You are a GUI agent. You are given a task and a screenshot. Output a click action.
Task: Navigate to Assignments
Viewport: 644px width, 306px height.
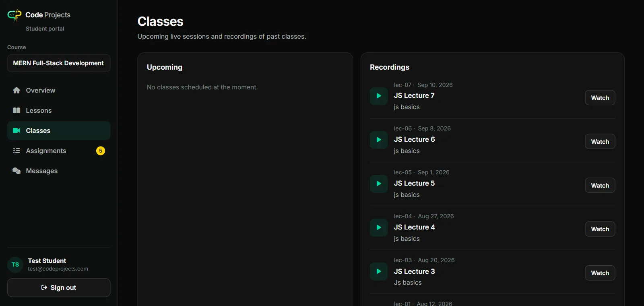[59, 151]
